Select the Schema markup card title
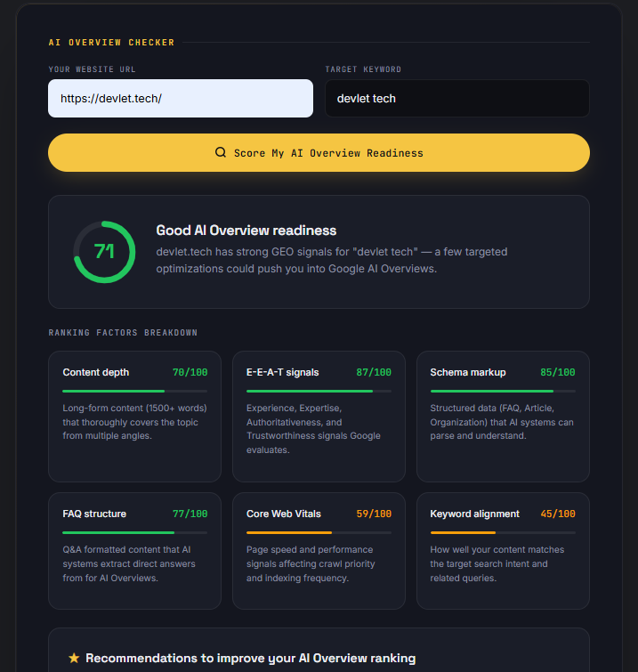The width and height of the screenshot is (638, 672). [x=468, y=372]
